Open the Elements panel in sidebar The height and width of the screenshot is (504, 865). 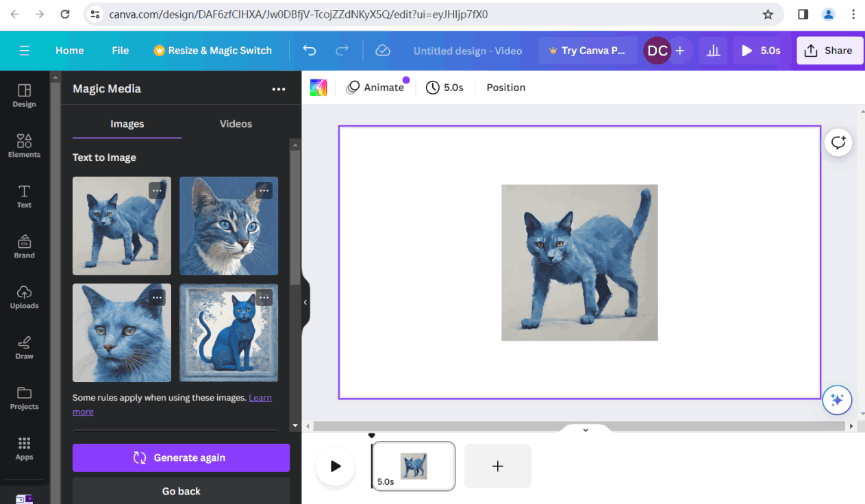24,145
